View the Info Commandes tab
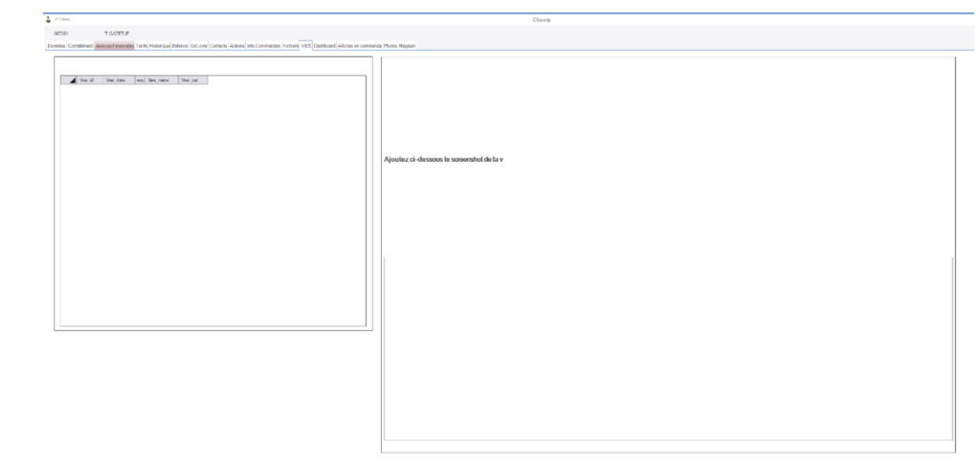 coord(263,45)
